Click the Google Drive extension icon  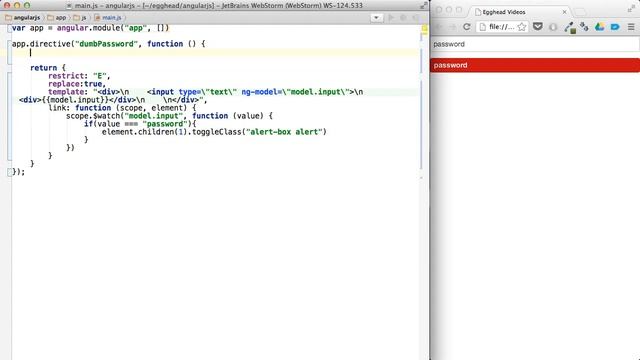[x=600, y=27]
